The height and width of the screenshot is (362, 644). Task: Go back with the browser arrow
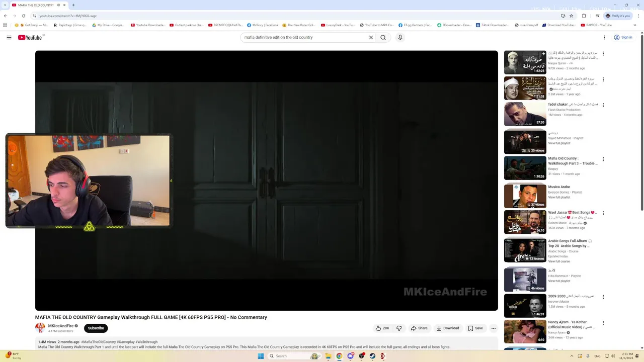6,16
